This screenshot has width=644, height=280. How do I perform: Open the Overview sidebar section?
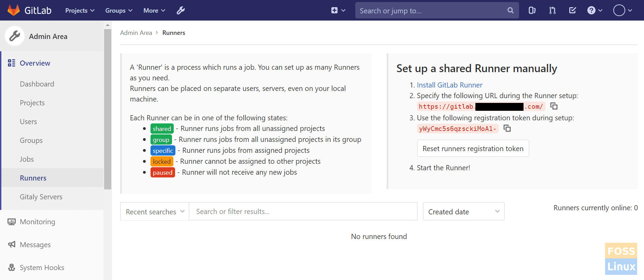pyautogui.click(x=35, y=63)
